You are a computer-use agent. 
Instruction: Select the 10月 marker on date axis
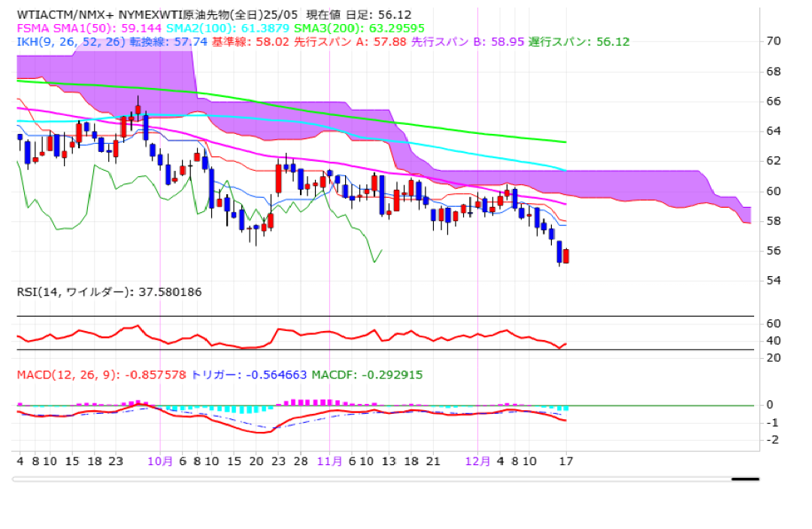(160, 461)
